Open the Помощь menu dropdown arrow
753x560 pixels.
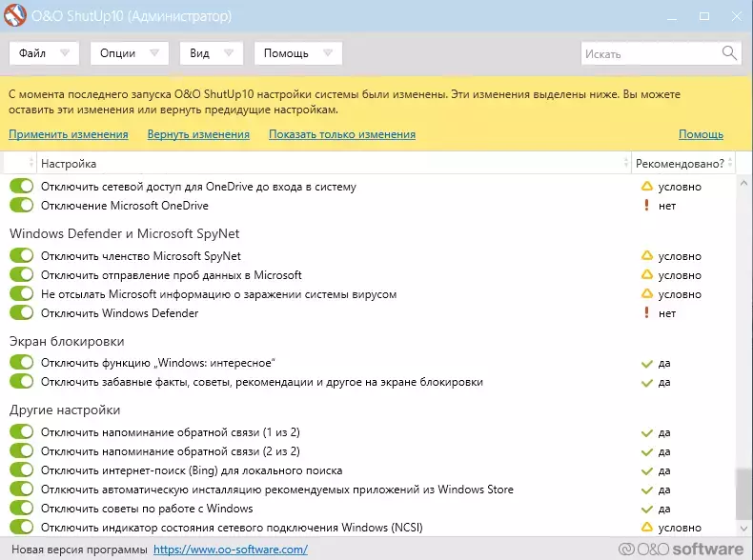[328, 52]
